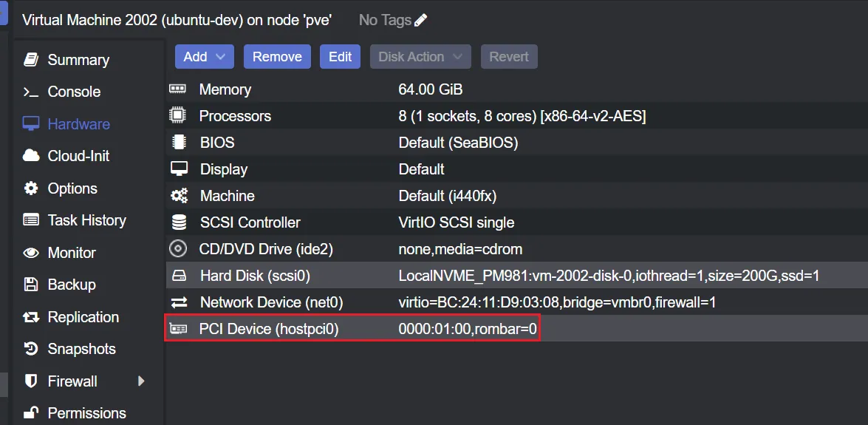Screen dimensions: 868x425
Task: Click the Backup floppy disk icon
Action: click(x=31, y=285)
